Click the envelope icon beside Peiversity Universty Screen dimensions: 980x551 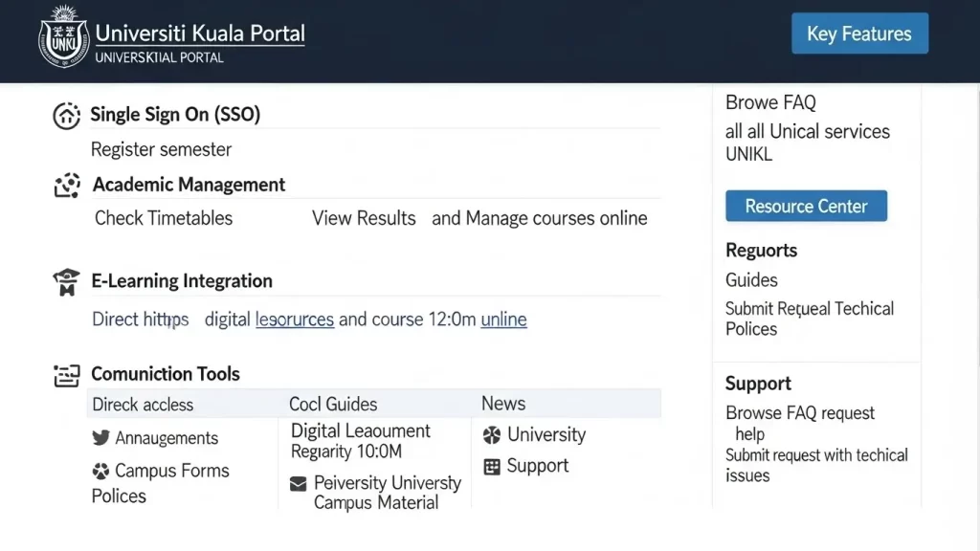(299, 483)
